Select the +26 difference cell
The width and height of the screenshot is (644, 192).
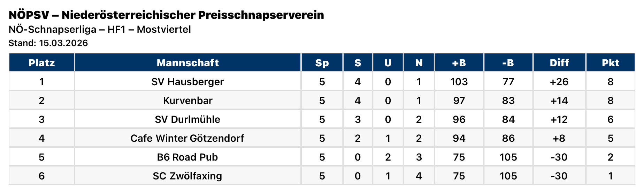tap(559, 82)
